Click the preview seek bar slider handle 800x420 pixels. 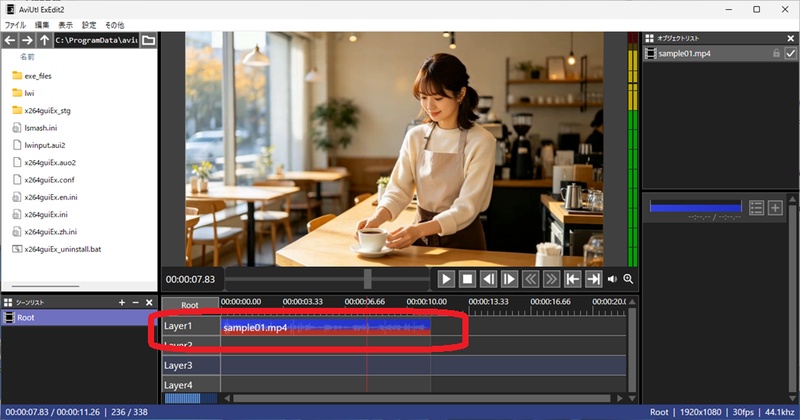click(x=367, y=279)
